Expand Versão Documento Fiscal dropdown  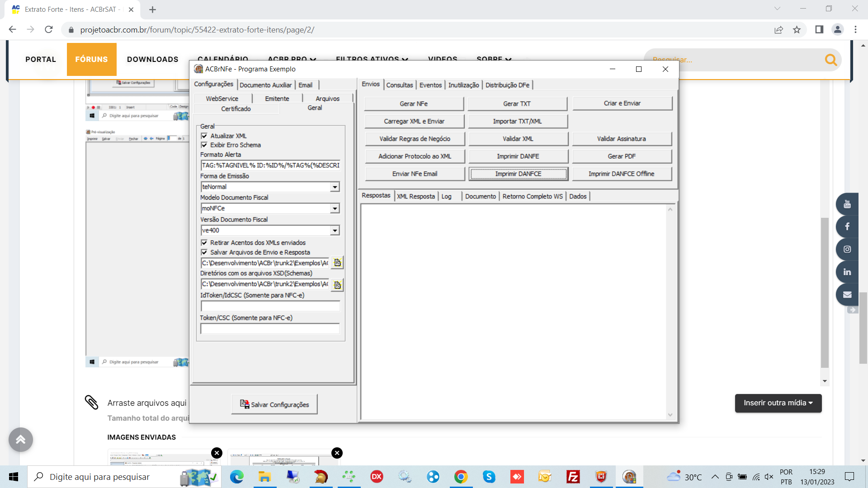click(335, 230)
